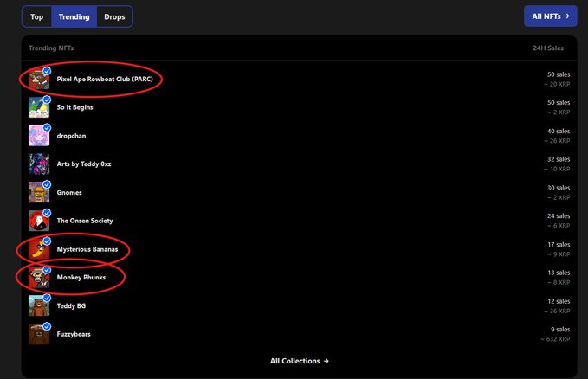Click '~ 632 XRP' price value

[555, 339]
